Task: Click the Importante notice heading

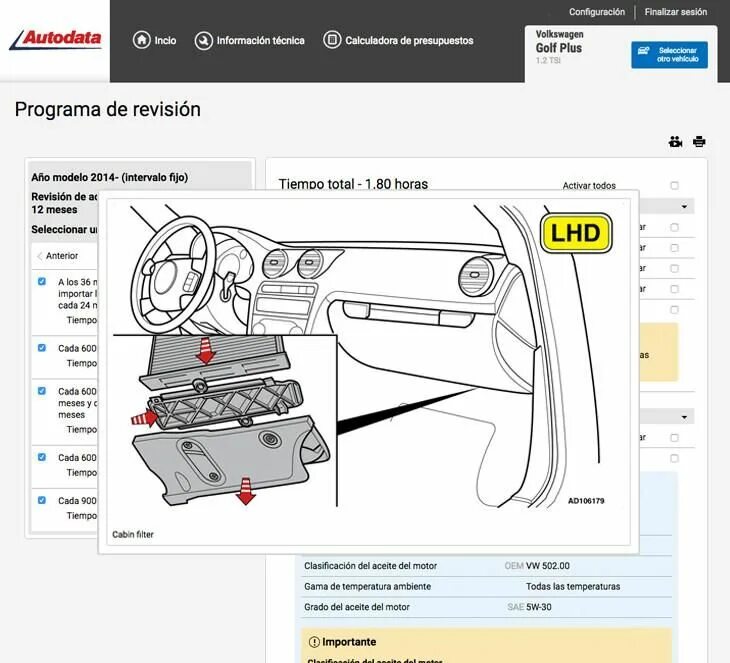Action: point(349,642)
